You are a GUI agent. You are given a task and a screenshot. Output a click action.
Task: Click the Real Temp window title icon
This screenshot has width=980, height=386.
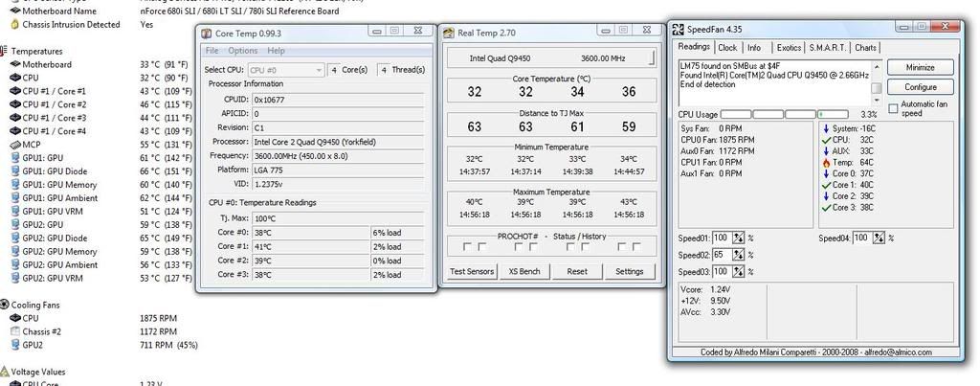coord(450,34)
